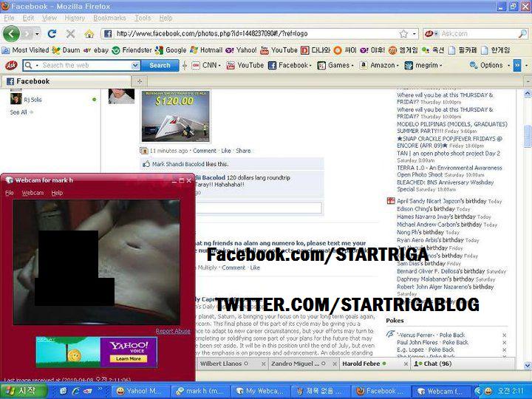The height and width of the screenshot is (399, 532).
Task: Expand the Games toolbar menu
Action: 352,65
